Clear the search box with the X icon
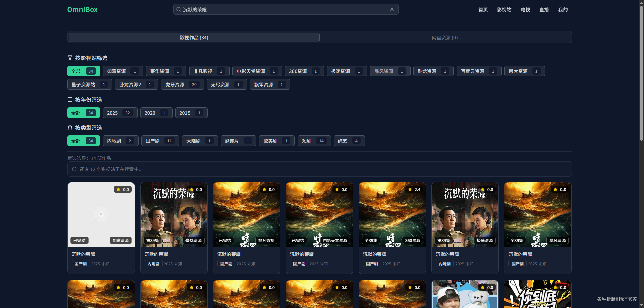Image resolution: width=644 pixels, height=308 pixels. point(392,9)
